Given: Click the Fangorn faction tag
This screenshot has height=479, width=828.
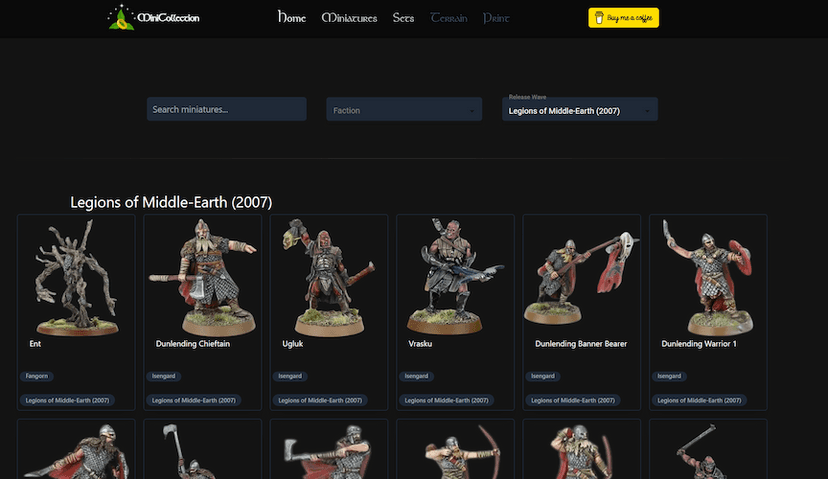Looking at the screenshot, I should (x=37, y=376).
